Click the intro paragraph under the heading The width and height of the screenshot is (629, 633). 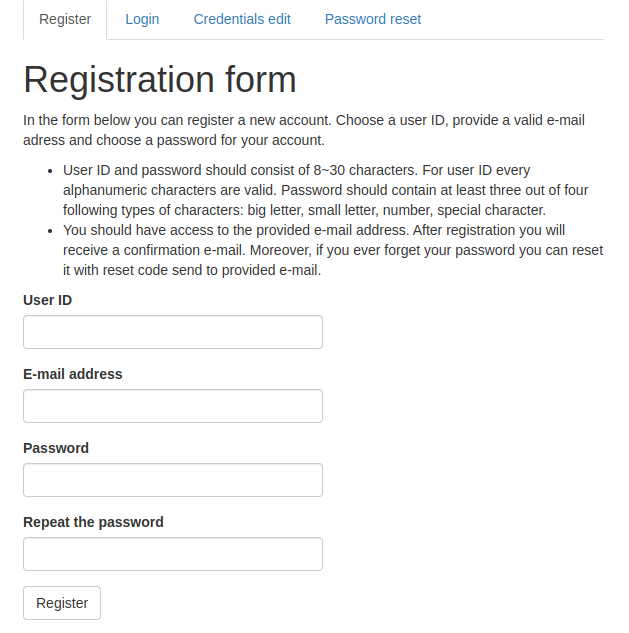[x=300, y=130]
